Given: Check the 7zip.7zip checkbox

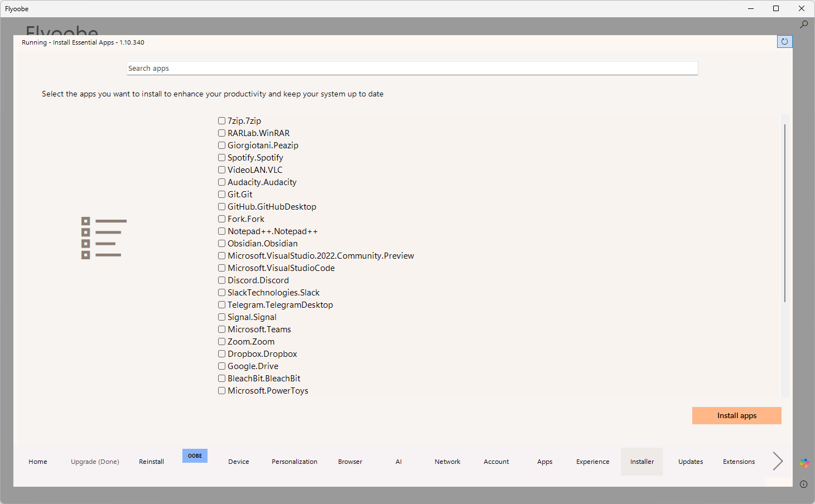Looking at the screenshot, I should click(x=221, y=121).
